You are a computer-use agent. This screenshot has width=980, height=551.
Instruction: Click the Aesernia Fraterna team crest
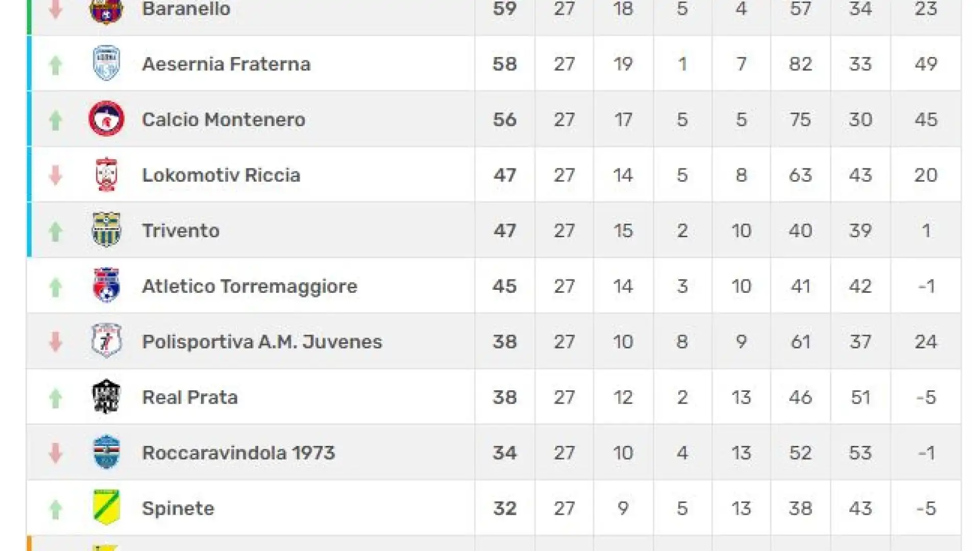106,63
